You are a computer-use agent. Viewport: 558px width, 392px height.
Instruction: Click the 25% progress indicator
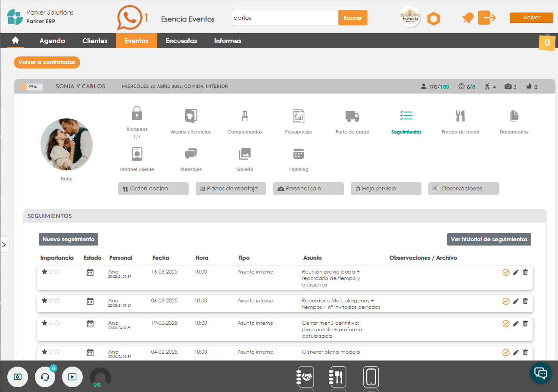[x=32, y=87]
